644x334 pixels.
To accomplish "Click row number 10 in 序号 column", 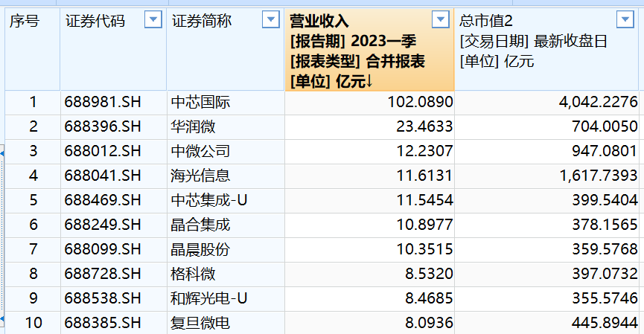I will point(34,323).
